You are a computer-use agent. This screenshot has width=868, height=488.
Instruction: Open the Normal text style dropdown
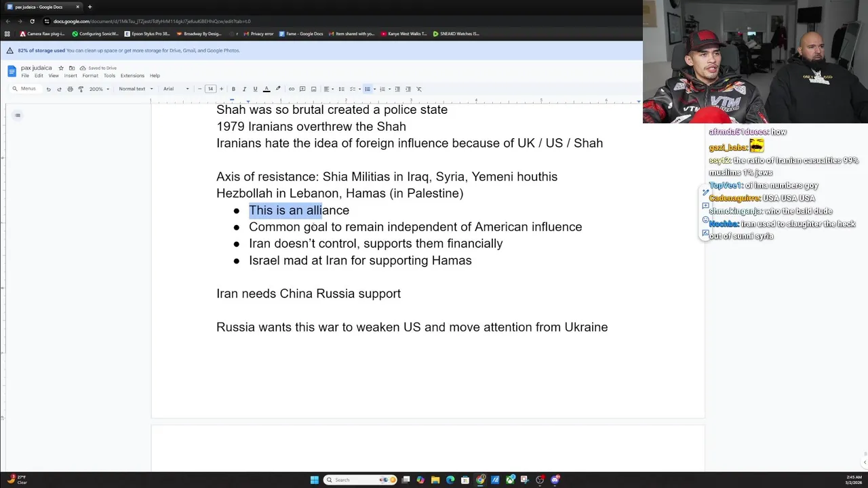136,89
